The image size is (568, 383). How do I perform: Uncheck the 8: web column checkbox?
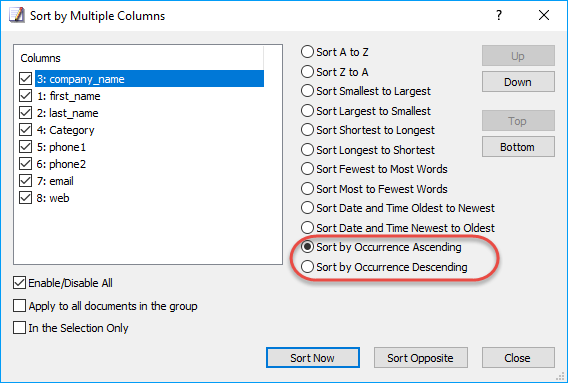(25, 198)
